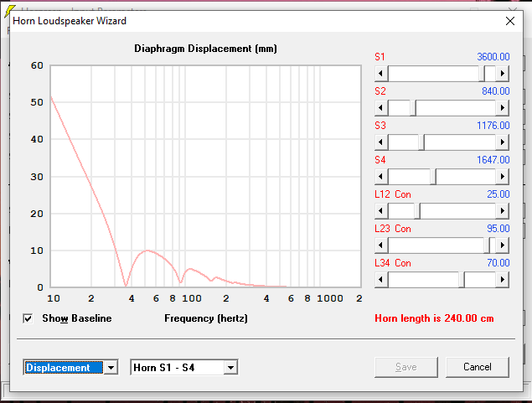Click the S4 slider right arrow

point(503,177)
